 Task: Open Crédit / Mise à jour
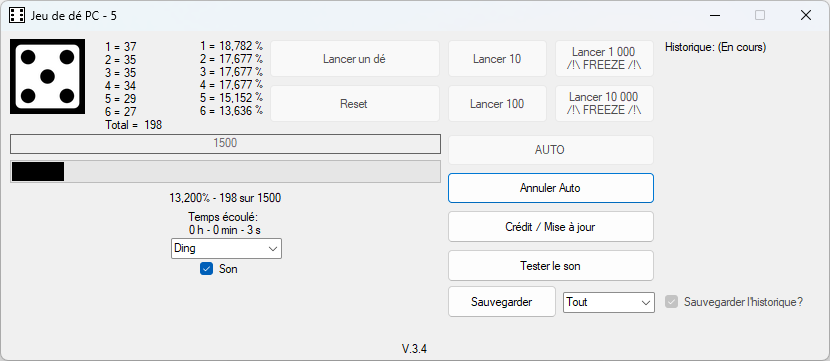click(551, 227)
